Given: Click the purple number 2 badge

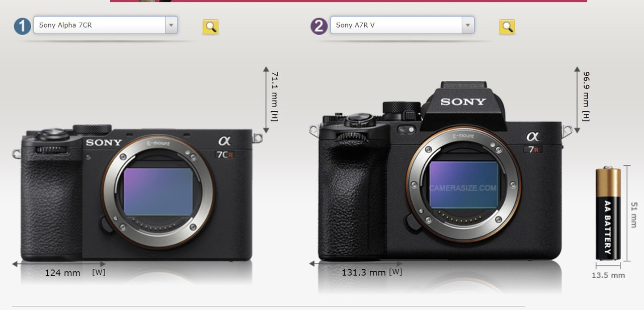Looking at the screenshot, I should tap(319, 26).
